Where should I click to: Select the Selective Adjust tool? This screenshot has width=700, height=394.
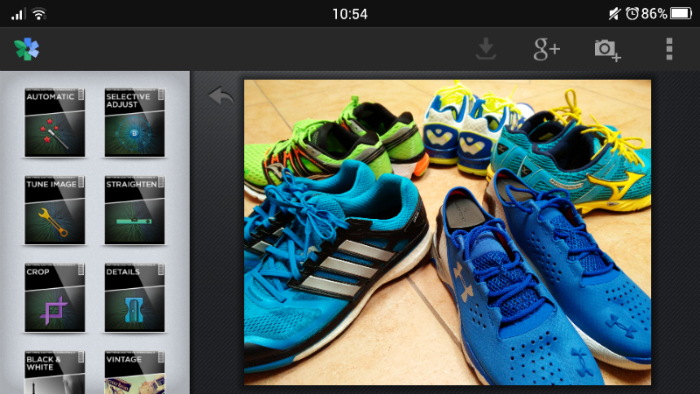coord(134,122)
